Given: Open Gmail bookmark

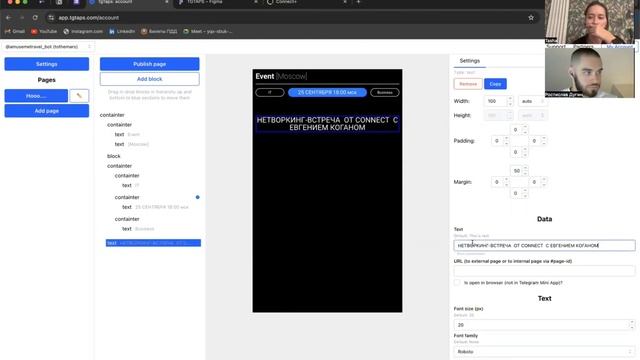Looking at the screenshot, I should point(15,31).
